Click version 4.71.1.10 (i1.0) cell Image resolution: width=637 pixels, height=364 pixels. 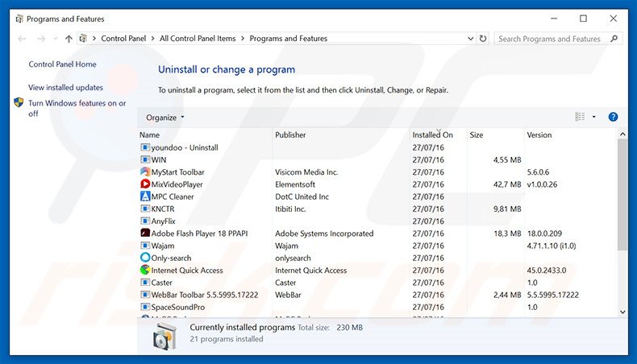[x=552, y=246]
